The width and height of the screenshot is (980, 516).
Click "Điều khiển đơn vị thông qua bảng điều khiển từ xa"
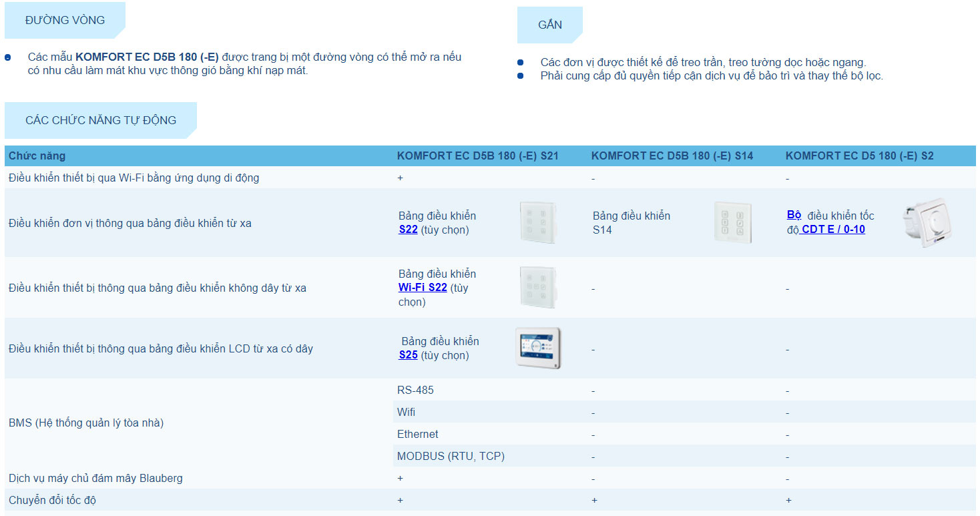pyautogui.click(x=130, y=223)
